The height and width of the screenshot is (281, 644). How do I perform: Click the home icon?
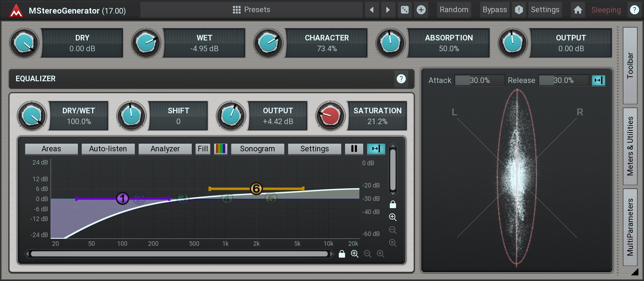tap(578, 10)
